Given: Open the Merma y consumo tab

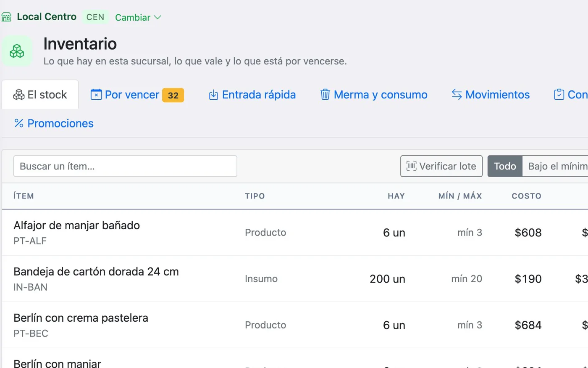Looking at the screenshot, I should click(374, 95).
